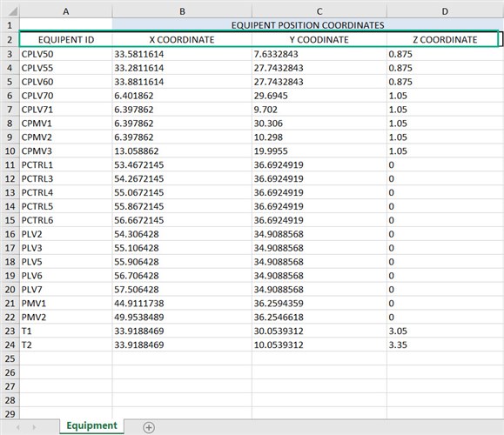Select column B header
Screen dimensions: 504x435
pyautogui.click(x=182, y=11)
